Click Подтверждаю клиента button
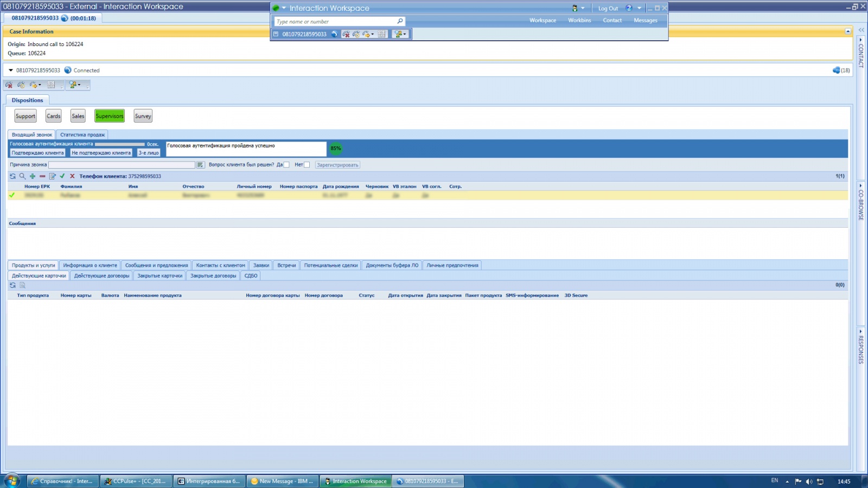Viewport: 868px width, 488px height. pos(37,153)
